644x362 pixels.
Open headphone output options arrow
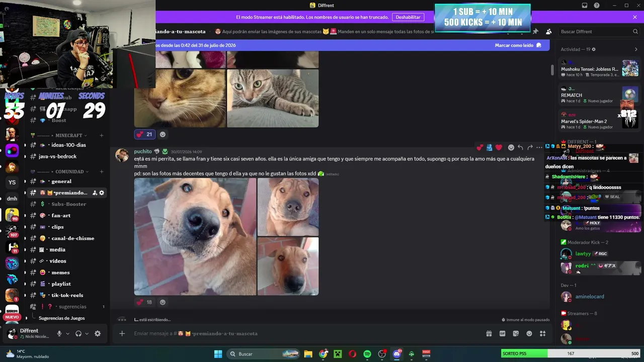[87, 333]
